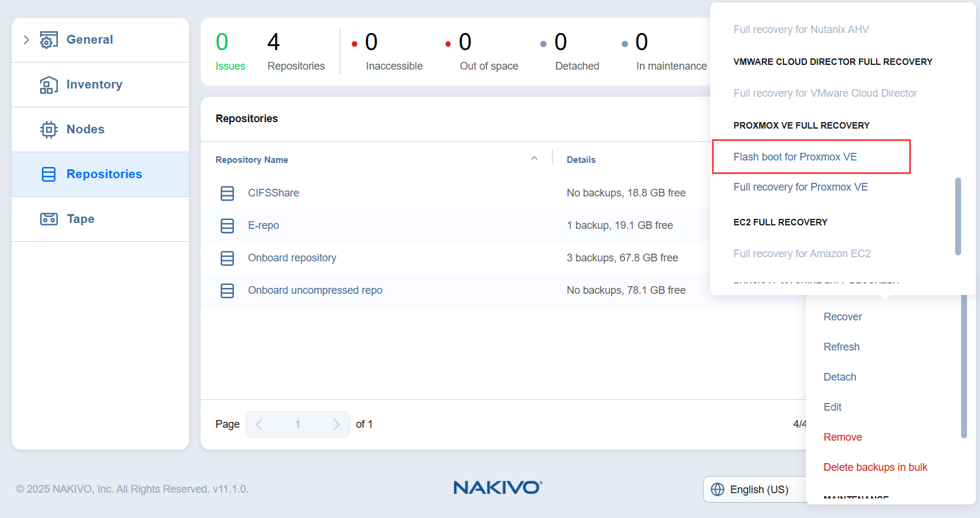
Task: Click Refresh in the repository menu
Action: tap(841, 347)
